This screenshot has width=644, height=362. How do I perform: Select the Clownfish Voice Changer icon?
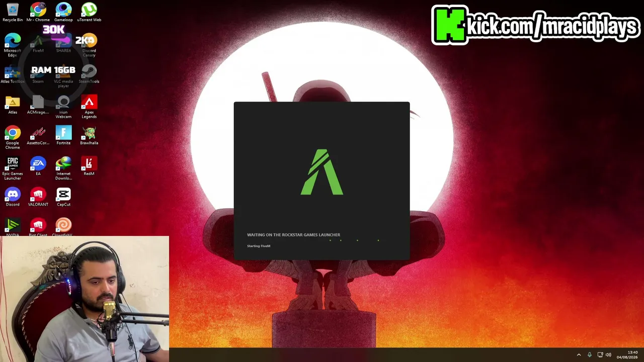63,227
